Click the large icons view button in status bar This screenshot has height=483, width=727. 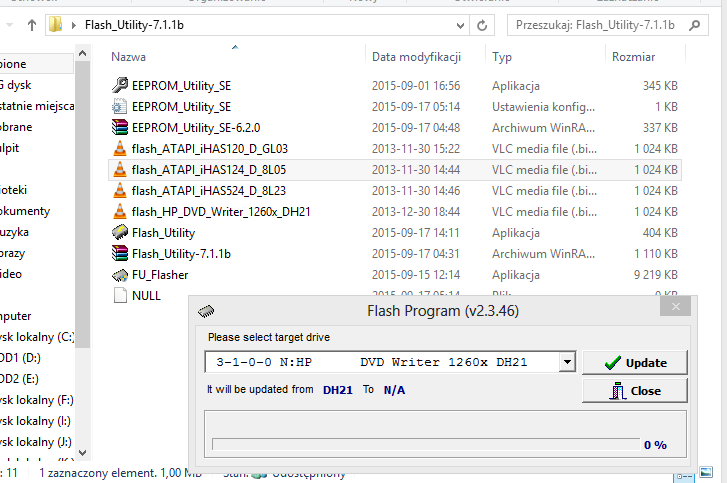coord(706,472)
